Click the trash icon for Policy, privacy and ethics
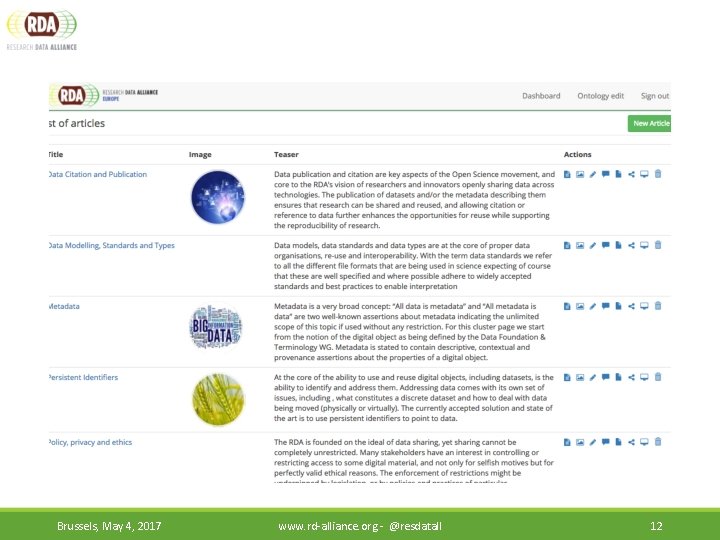The height and width of the screenshot is (540, 720). pos(658,441)
